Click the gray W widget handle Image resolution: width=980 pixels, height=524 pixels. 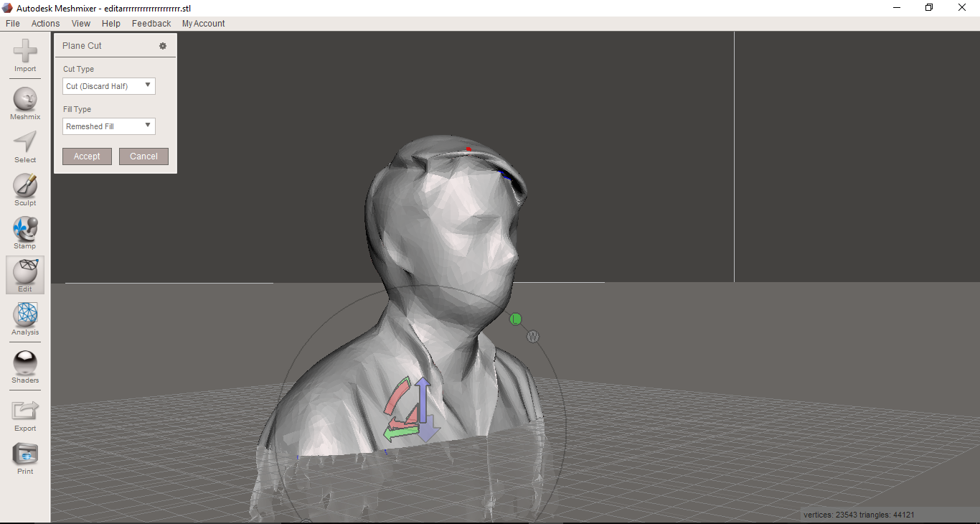click(x=532, y=337)
